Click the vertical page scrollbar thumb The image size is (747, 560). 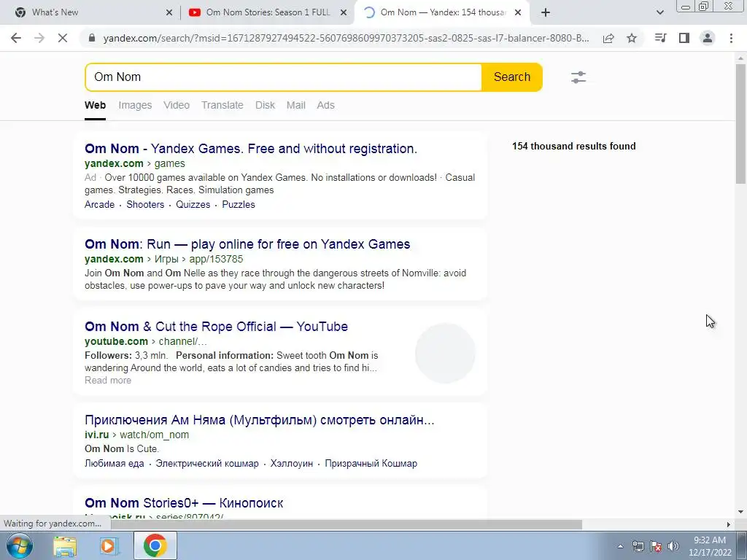[x=740, y=122]
